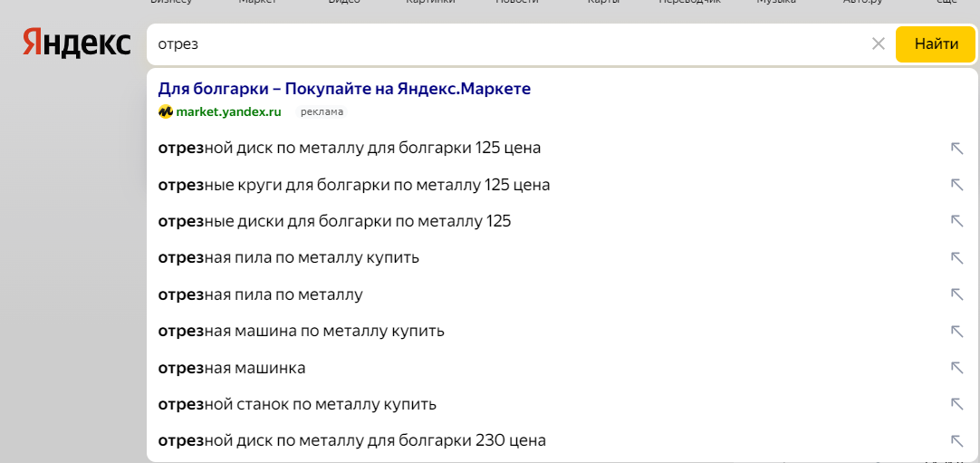Image resolution: width=980 pixels, height=463 pixels.
Task: Insert arrow for "отрезные круги для болгарки" suggestion
Action: [x=956, y=184]
